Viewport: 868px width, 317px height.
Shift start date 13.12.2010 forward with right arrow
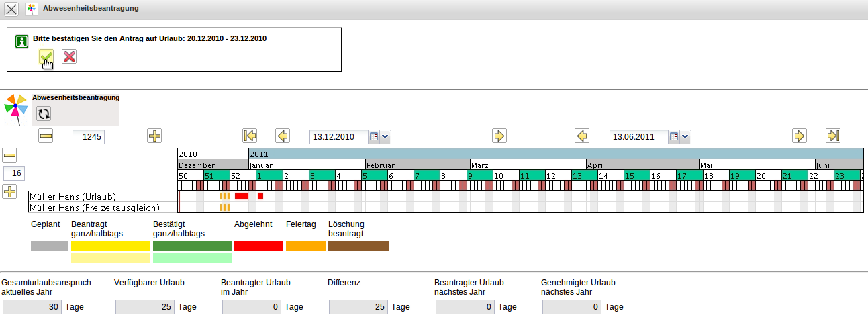point(499,136)
